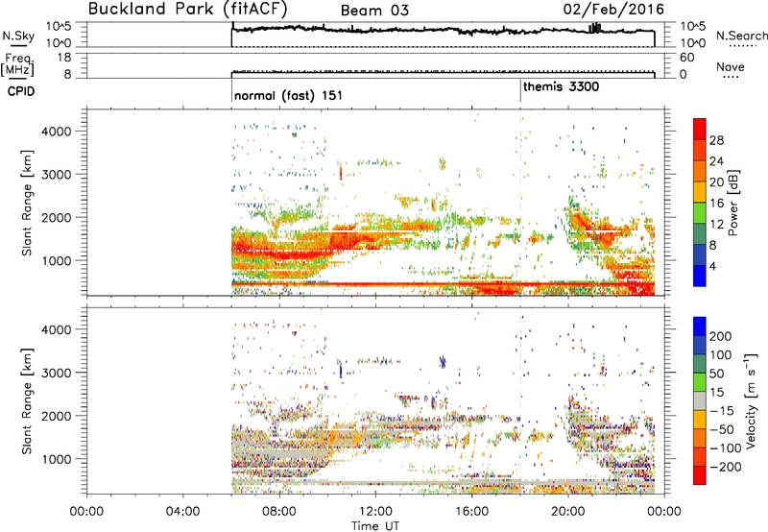
Task: Select the N.Sky legend label
Action: [x=18, y=36]
